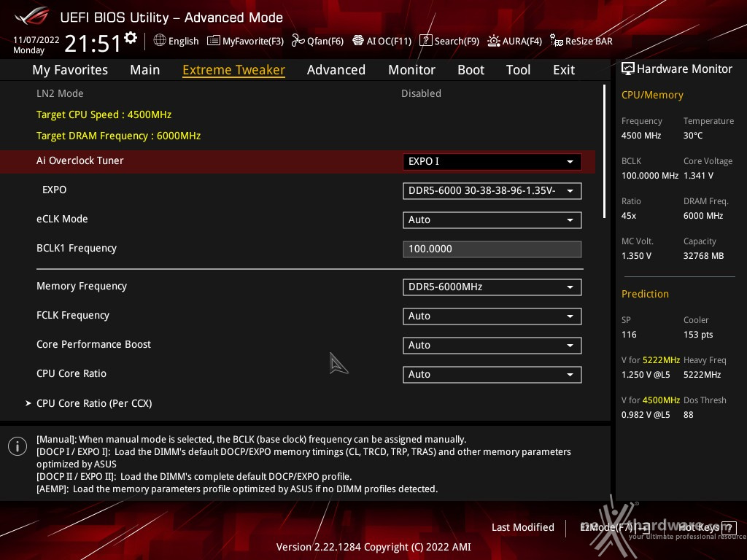Image resolution: width=747 pixels, height=560 pixels.
Task: Click the Qfan fan icon
Action: click(x=298, y=41)
